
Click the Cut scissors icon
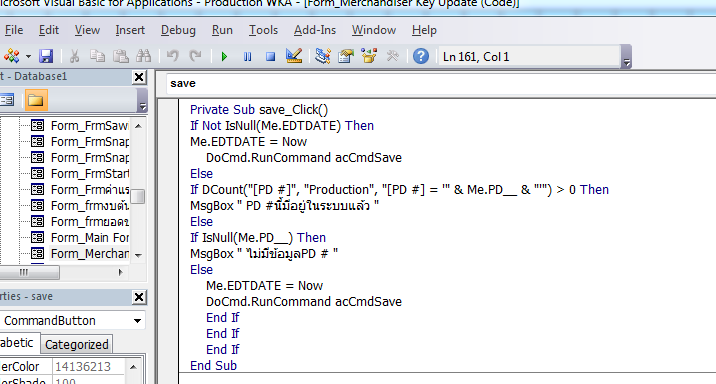(74, 57)
